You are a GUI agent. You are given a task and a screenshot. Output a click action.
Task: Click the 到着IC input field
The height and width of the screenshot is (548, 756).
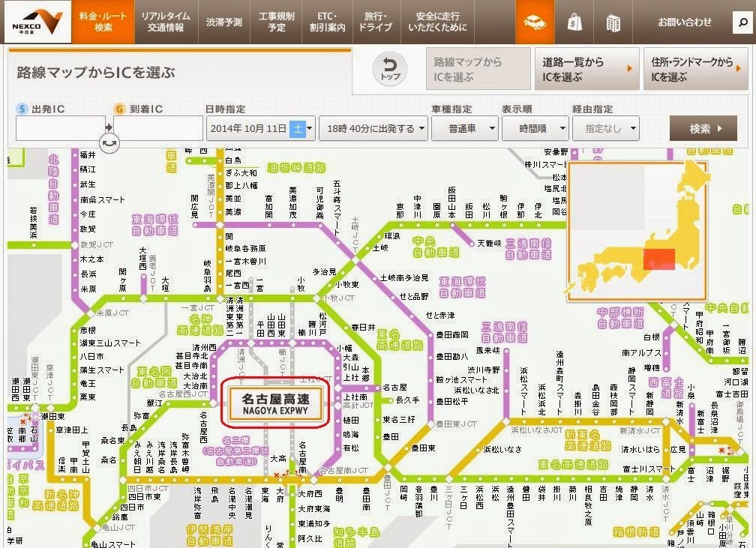coord(158,128)
